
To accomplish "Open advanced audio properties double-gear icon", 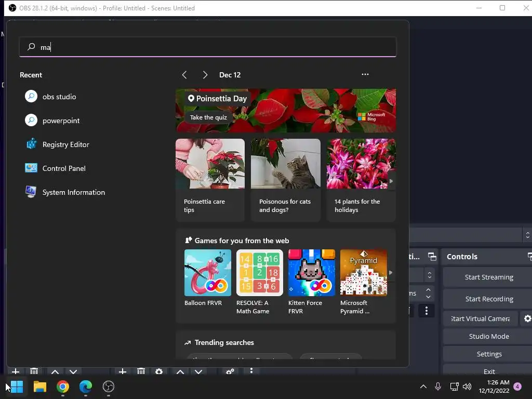I will (x=230, y=371).
